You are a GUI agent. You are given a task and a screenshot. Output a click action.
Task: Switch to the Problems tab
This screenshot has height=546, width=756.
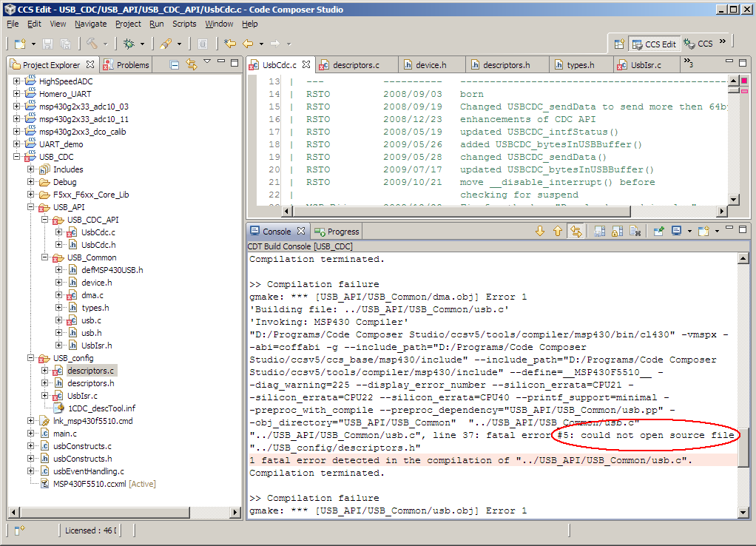point(126,64)
